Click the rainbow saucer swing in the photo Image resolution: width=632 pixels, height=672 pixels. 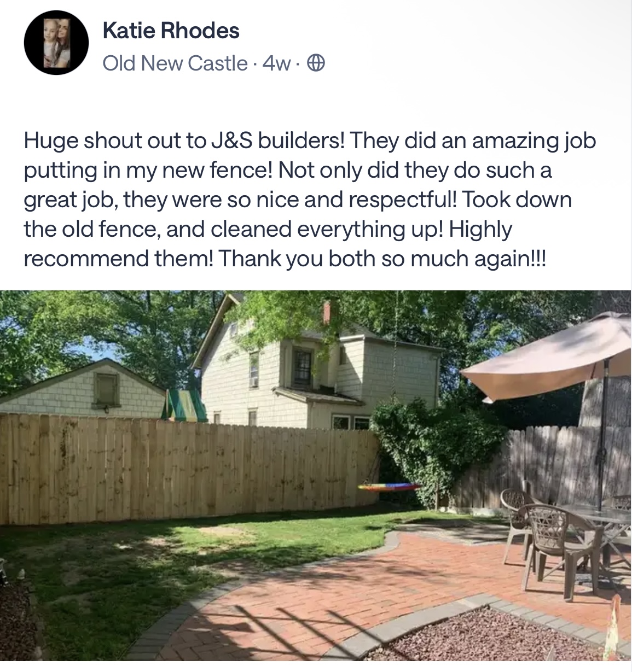point(390,487)
